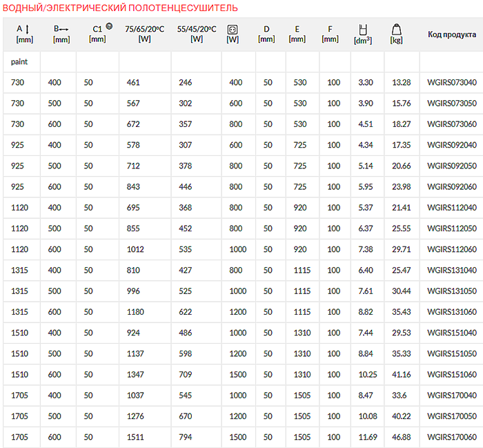
Task: Click the weight value 46.88
Action: point(402,437)
